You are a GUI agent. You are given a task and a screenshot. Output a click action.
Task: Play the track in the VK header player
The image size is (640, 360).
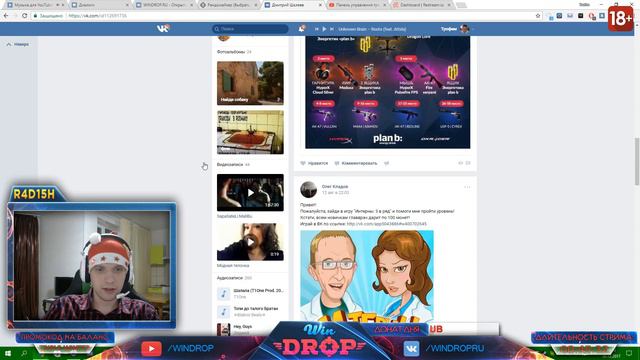(324, 29)
